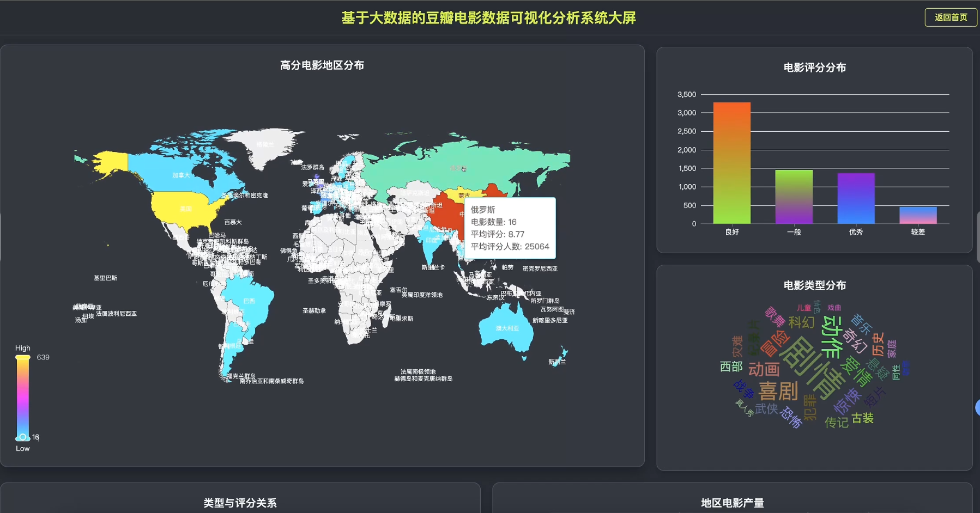The image size is (980, 513).
Task: Click the 法属南极领地 label on the map
Action: (x=418, y=371)
